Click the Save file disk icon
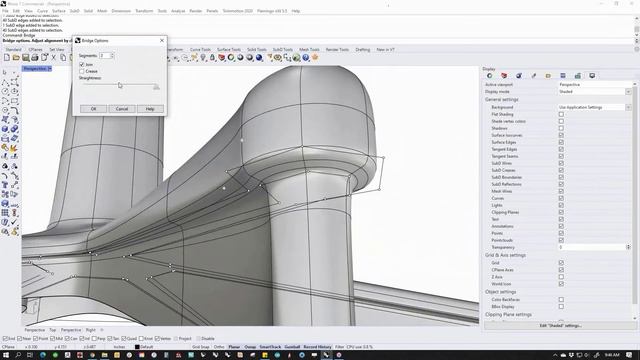Image resolution: width=640 pixels, height=360 pixels. (25, 58)
